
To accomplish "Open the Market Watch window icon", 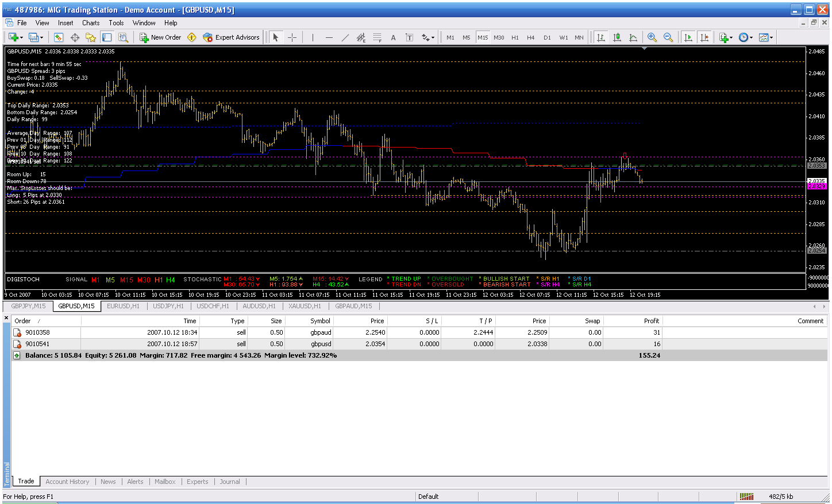I will [59, 37].
